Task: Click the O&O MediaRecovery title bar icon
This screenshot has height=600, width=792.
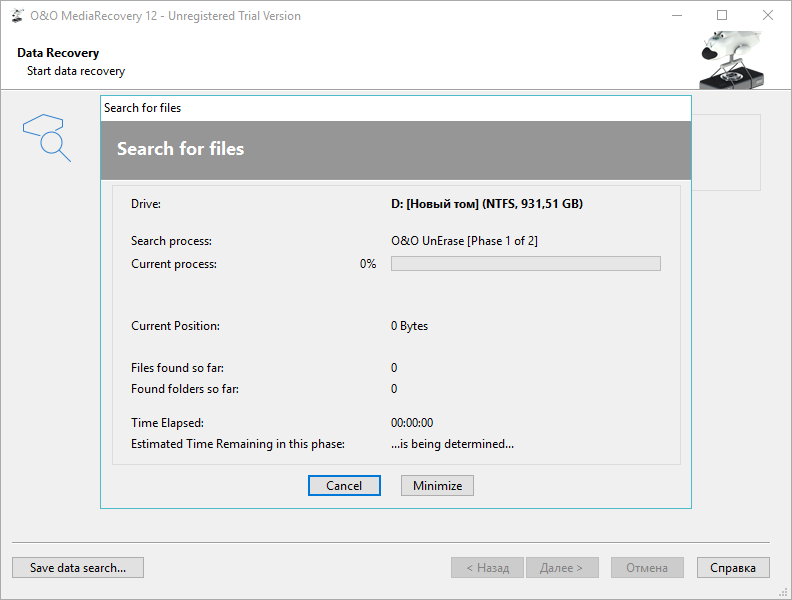Action: (x=17, y=16)
